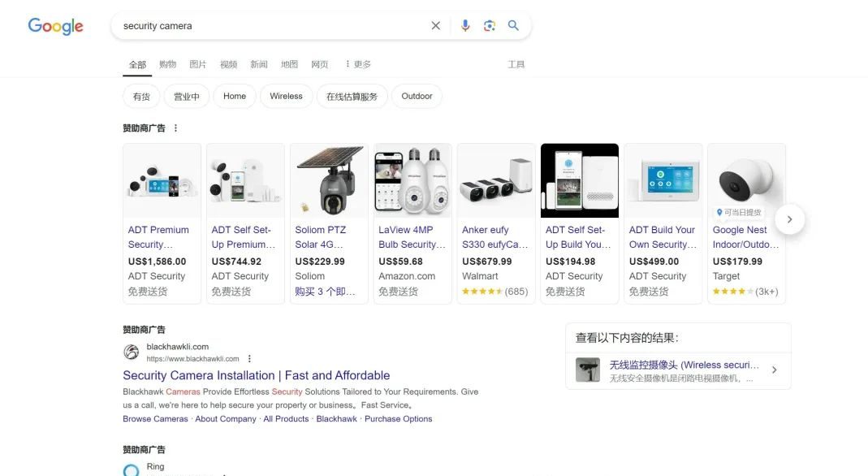Expand the 无线监控摄像头 suggested result chevron
Image resolution: width=868 pixels, height=476 pixels.
point(775,369)
